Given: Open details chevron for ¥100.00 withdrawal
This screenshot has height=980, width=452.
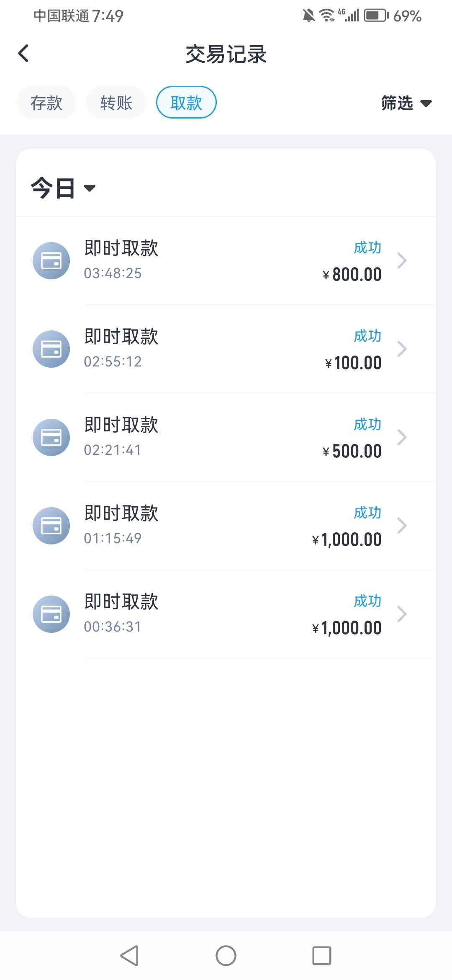Looking at the screenshot, I should [x=402, y=349].
